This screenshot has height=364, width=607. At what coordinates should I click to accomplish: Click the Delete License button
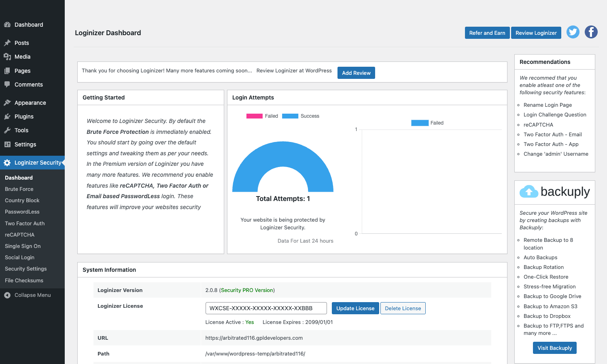point(403,308)
